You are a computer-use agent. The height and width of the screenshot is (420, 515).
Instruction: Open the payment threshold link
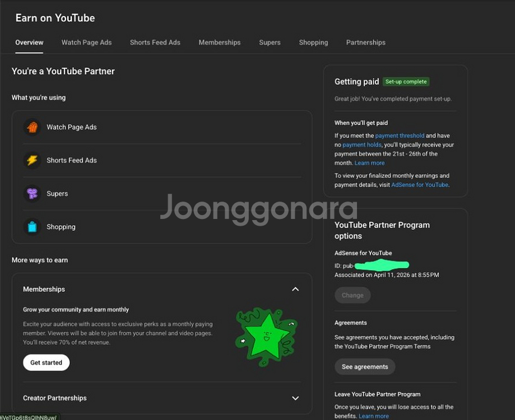[400, 136]
